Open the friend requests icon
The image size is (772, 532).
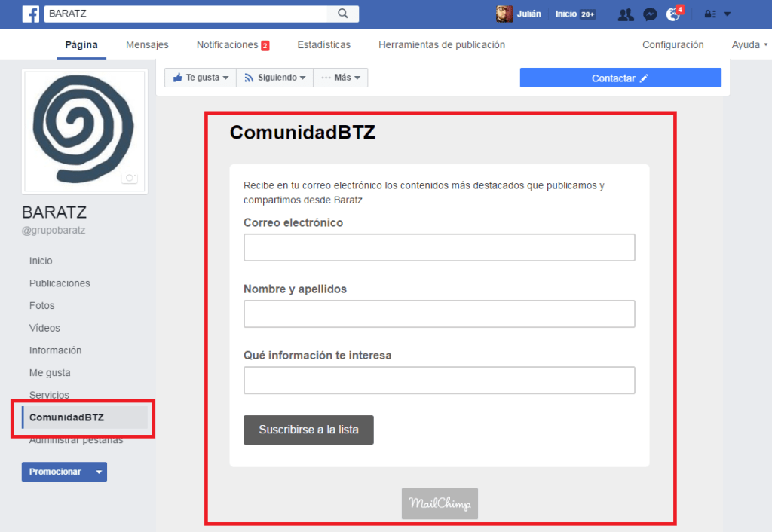pos(626,14)
